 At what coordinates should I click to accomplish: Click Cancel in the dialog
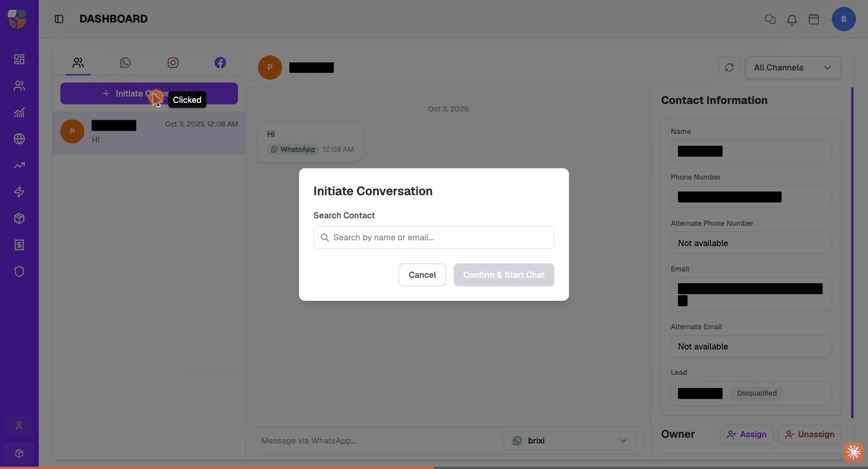tap(422, 275)
